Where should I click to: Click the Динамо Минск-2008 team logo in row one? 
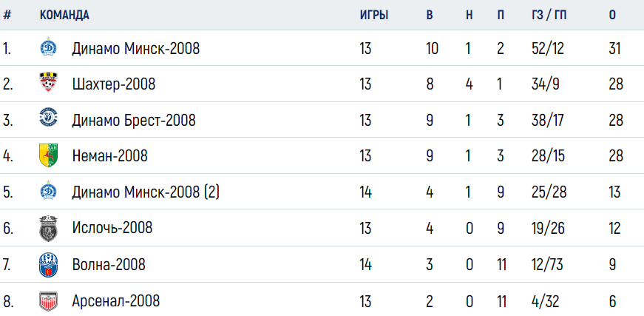coord(49,47)
